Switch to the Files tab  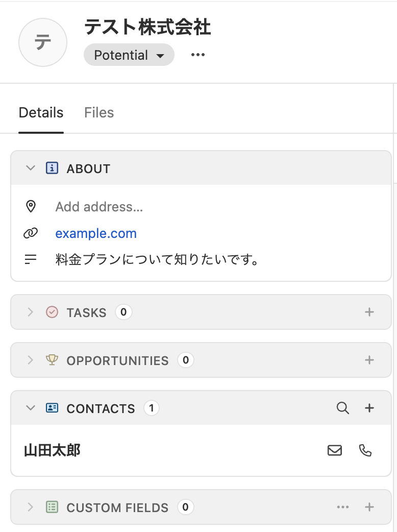click(99, 112)
